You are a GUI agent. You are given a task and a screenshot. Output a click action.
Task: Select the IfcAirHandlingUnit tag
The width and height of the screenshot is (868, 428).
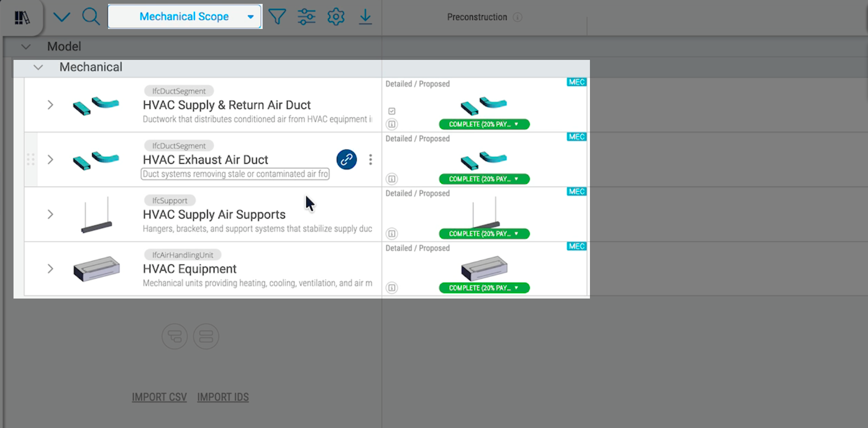tap(182, 255)
